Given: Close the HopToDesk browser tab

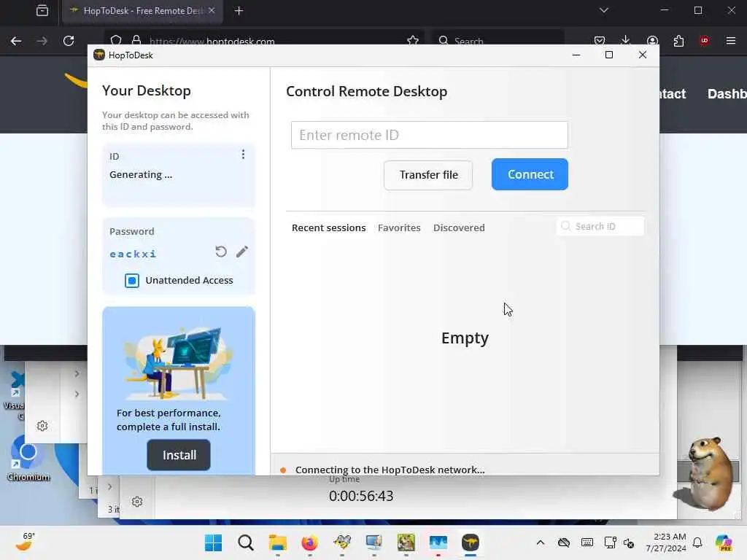Looking at the screenshot, I should point(212,10).
